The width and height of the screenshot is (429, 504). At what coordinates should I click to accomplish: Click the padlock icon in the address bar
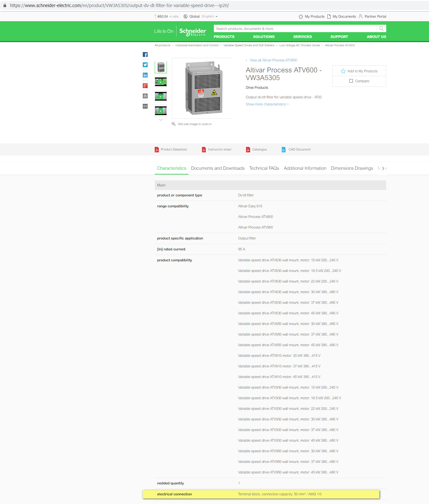click(x=5, y=5)
